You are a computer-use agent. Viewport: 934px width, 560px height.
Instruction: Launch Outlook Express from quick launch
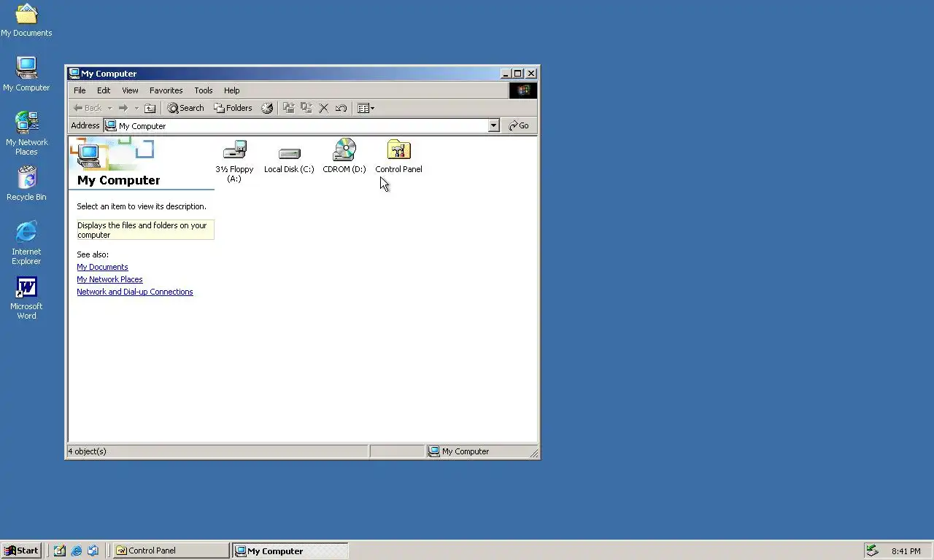(x=93, y=551)
